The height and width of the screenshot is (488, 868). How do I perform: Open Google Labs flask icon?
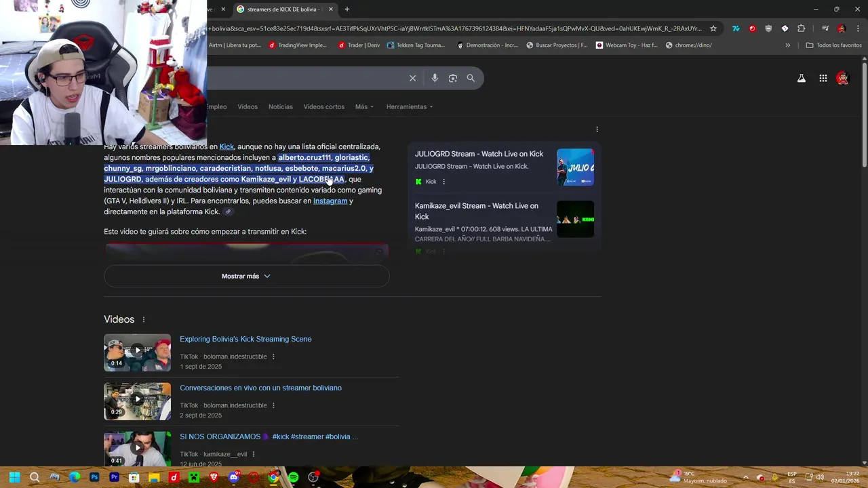click(802, 79)
